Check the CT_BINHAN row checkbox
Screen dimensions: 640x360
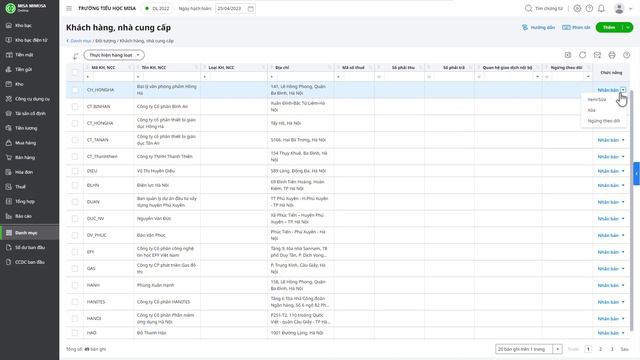(75, 107)
